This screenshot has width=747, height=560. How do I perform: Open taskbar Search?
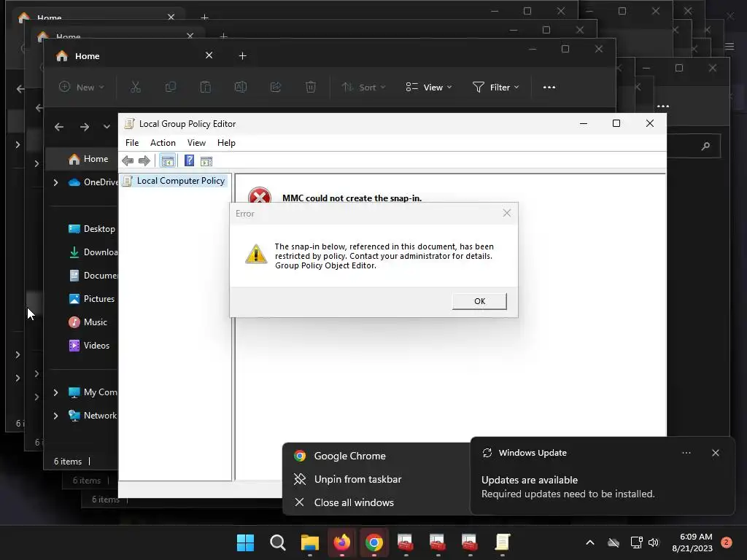pos(278,542)
